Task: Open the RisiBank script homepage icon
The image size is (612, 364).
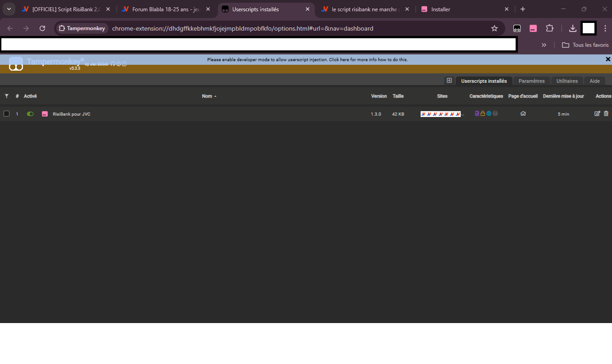Action: [523, 113]
